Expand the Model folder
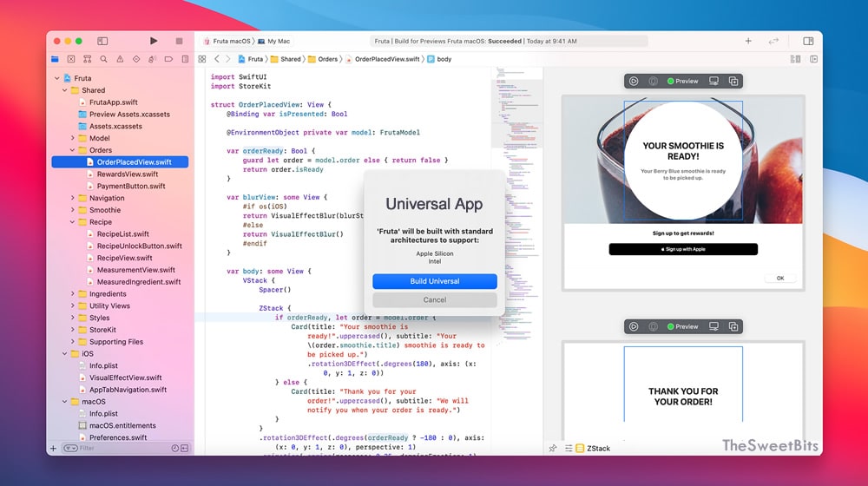Viewport: 868px width, 486px height. coord(73,138)
